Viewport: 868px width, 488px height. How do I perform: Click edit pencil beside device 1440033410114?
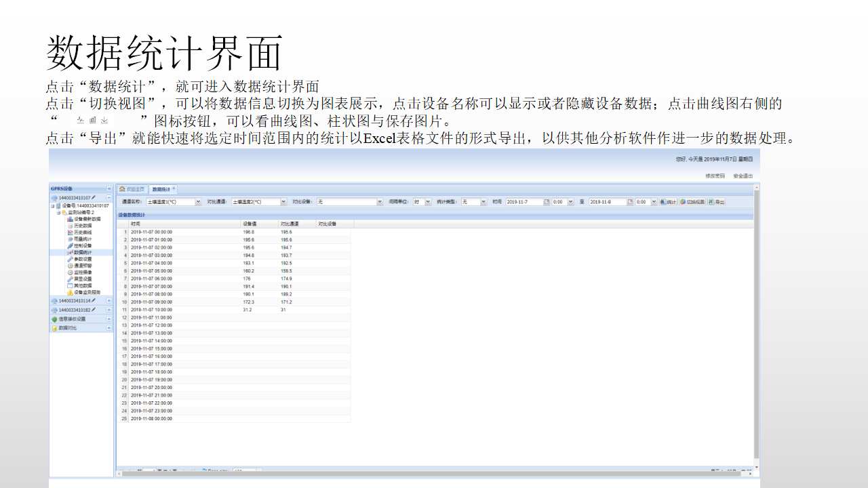coord(94,300)
